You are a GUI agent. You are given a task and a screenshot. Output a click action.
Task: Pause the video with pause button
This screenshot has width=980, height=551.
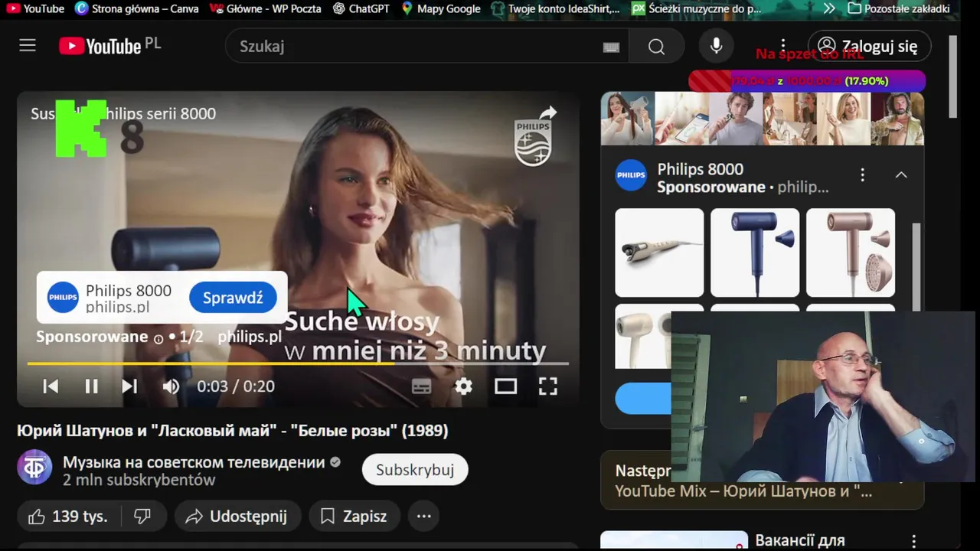pyautogui.click(x=91, y=386)
